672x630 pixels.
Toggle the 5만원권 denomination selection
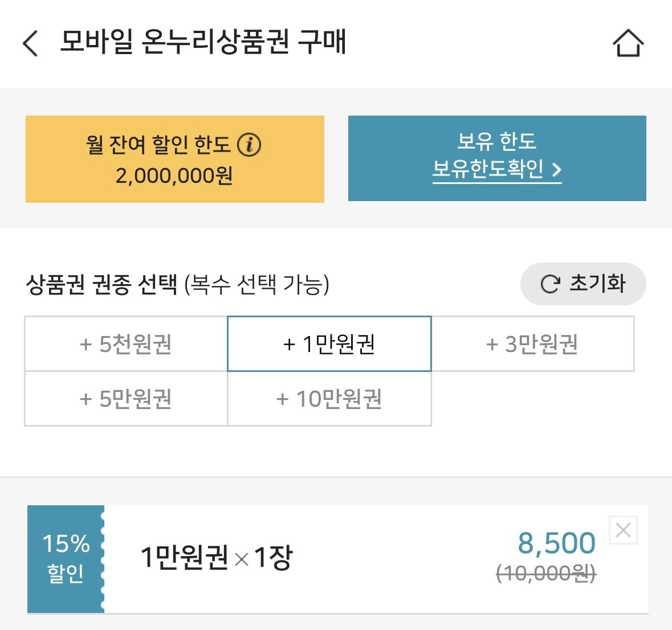(125, 399)
